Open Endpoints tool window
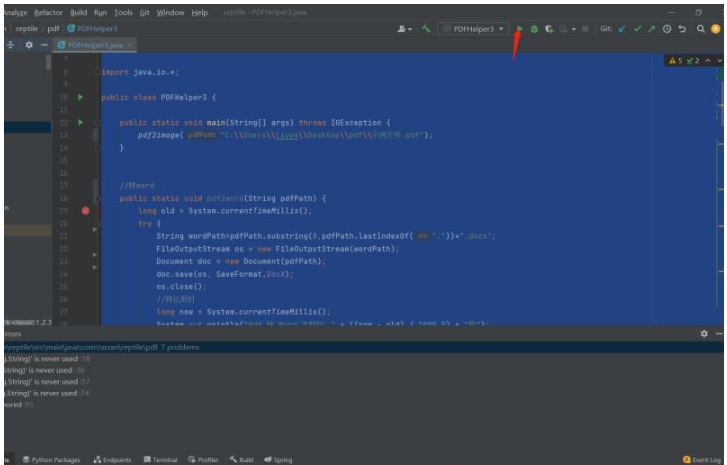Image resolution: width=727 pixels, height=465 pixels. (x=112, y=459)
